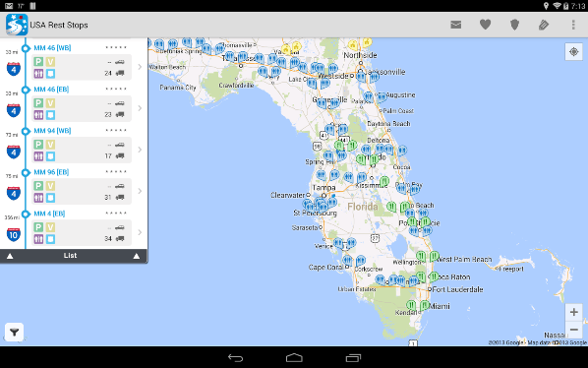Collapse the List panel bar
Viewport: 588px width, 368px height.
(x=74, y=256)
